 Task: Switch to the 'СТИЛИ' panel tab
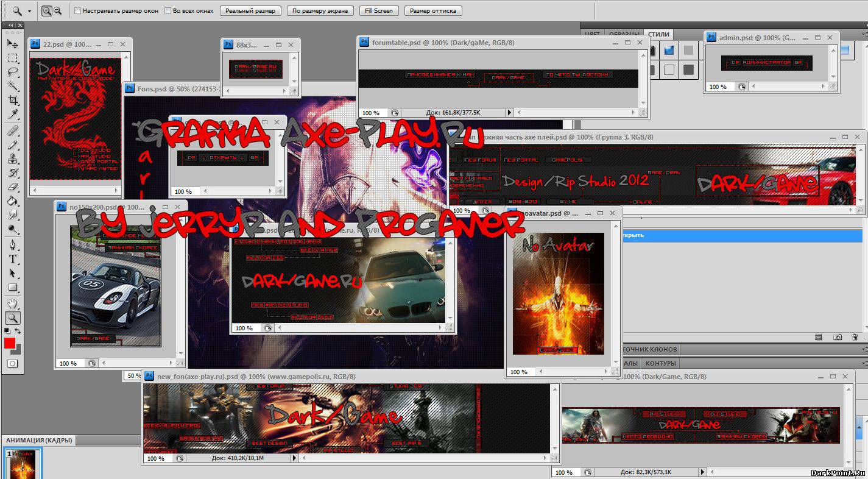[x=658, y=34]
